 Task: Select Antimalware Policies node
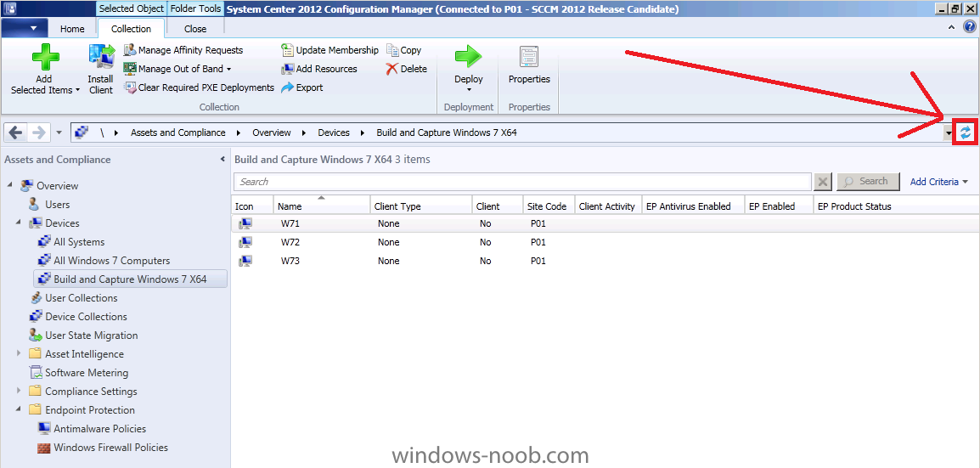tap(100, 429)
